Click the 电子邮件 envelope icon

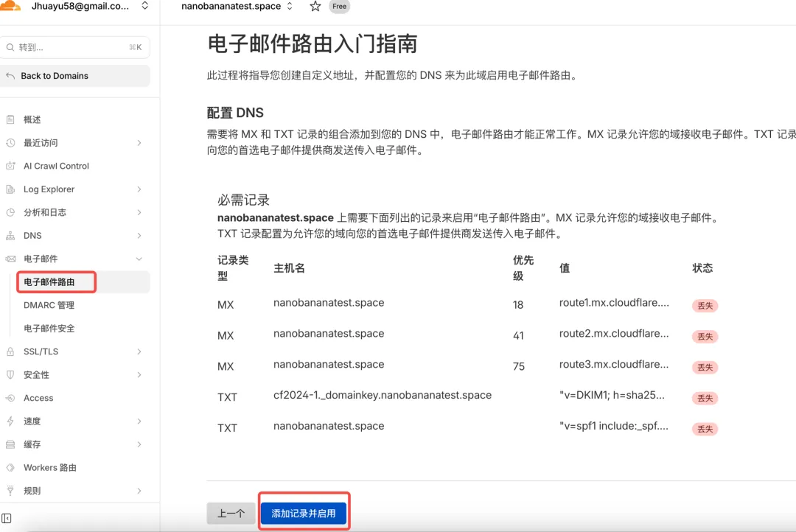10,259
